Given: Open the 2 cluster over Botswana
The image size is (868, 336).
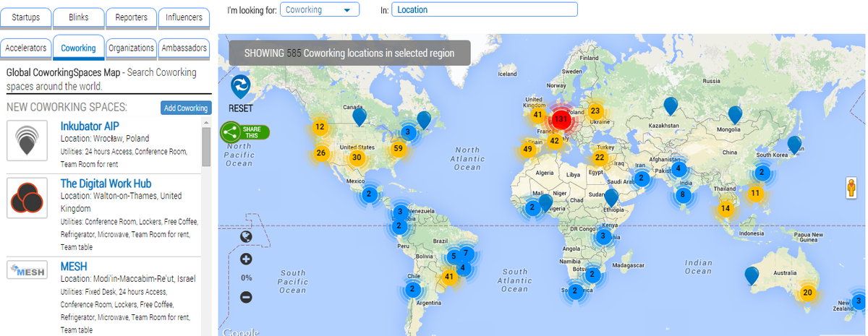Looking at the screenshot, I should click(x=592, y=274).
